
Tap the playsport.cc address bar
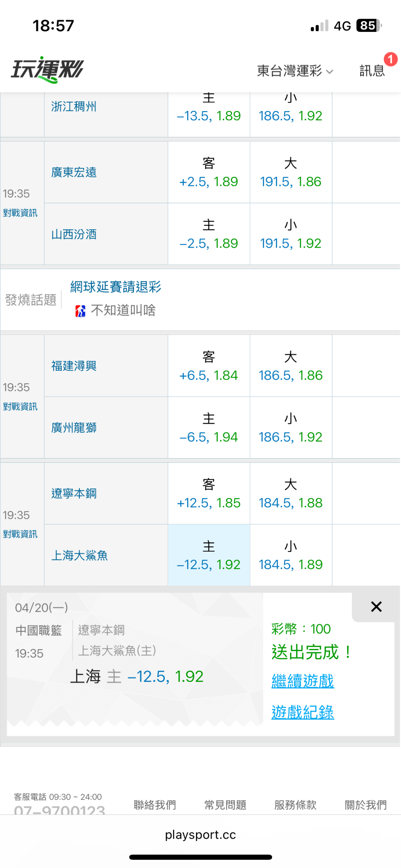coord(200,835)
